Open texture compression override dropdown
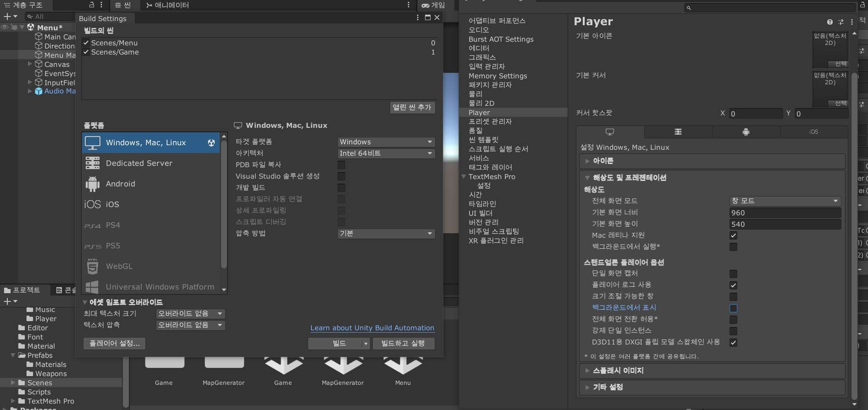This screenshot has width=868, height=410. tap(190, 325)
